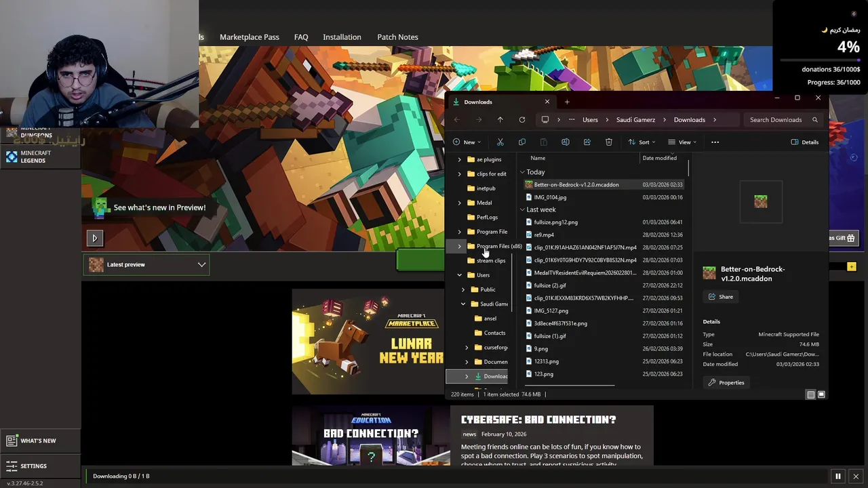The width and height of the screenshot is (868, 488).
Task: Expand the ae plugins folder
Action: [460, 160]
